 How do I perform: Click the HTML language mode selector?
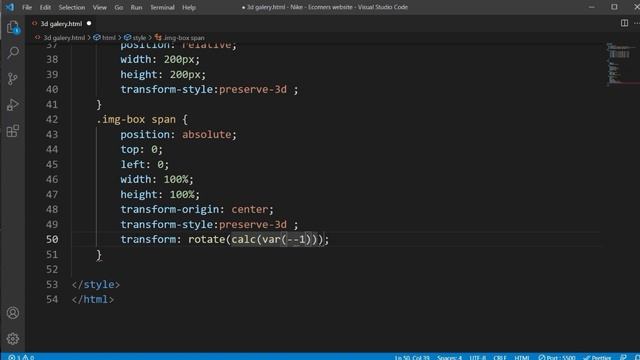point(522,357)
